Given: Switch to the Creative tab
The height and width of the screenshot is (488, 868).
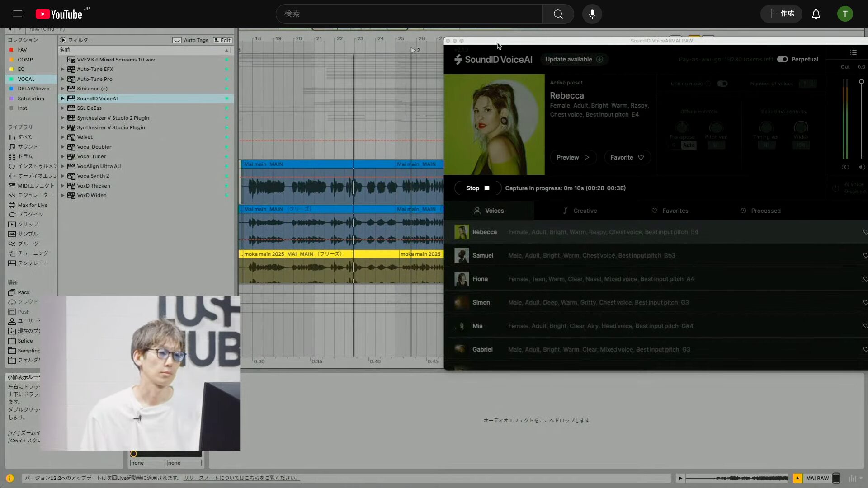Looking at the screenshot, I should (580, 211).
